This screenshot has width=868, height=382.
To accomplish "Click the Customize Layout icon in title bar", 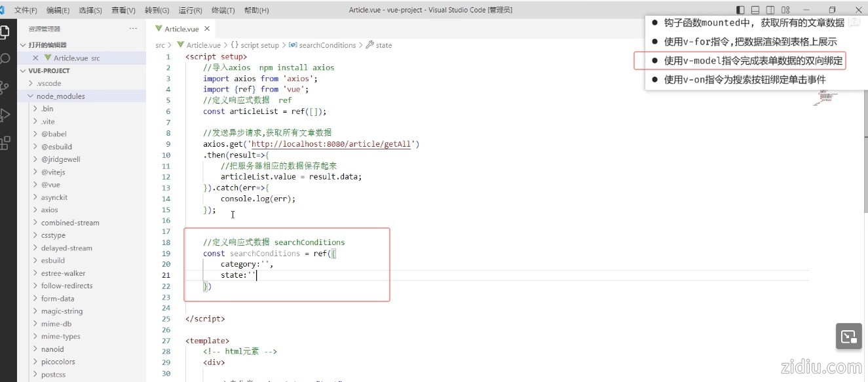I will 785,10.
